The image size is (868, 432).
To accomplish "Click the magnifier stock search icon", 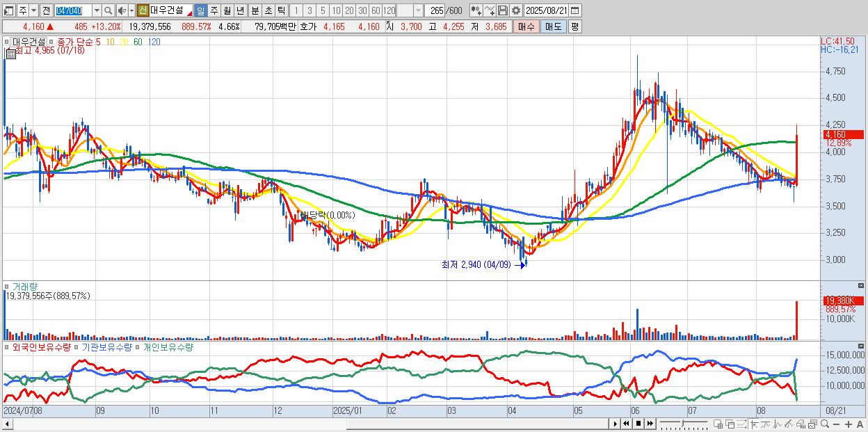I will coord(108,10).
